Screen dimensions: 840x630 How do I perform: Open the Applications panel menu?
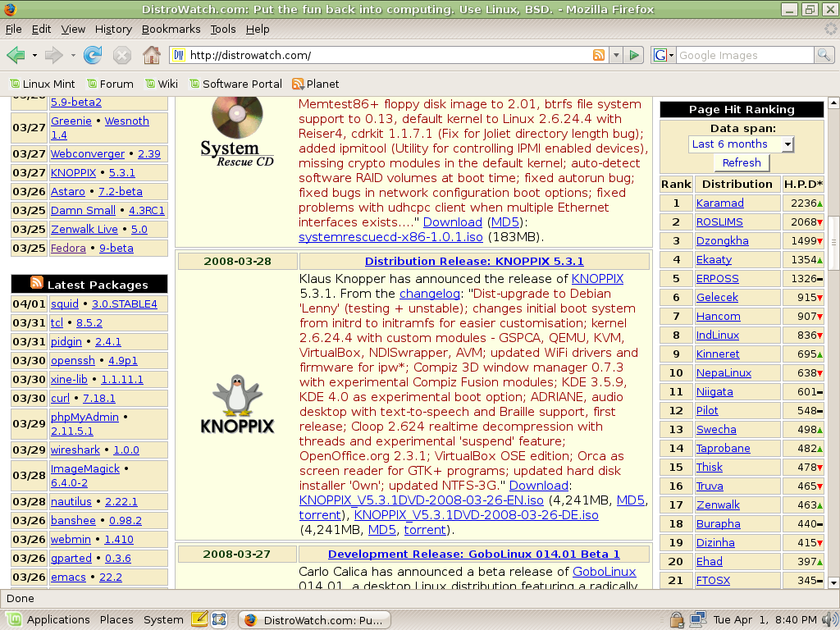(58, 620)
